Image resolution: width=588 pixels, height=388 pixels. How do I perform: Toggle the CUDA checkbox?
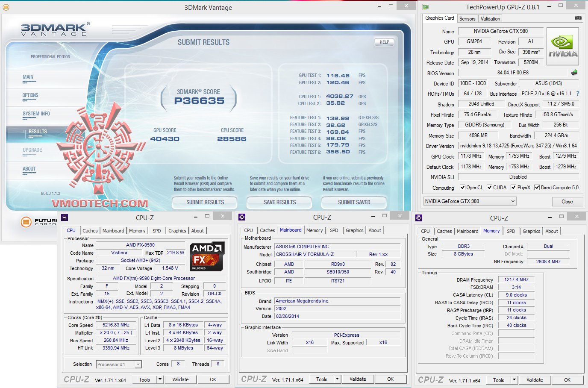(489, 188)
